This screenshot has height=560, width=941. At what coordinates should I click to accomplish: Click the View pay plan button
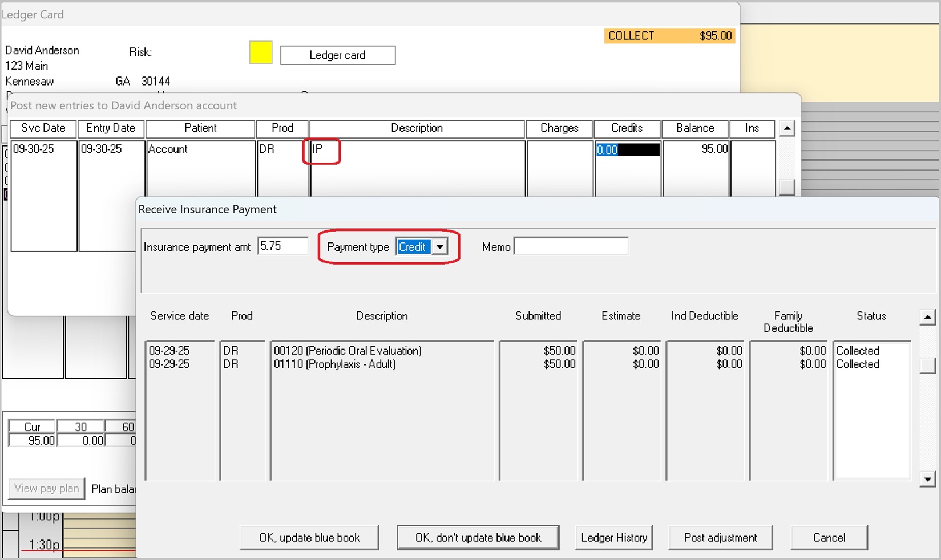point(46,489)
